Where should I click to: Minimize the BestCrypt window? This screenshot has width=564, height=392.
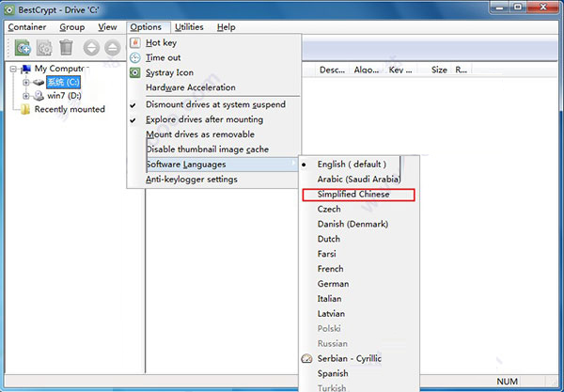pos(500,7)
